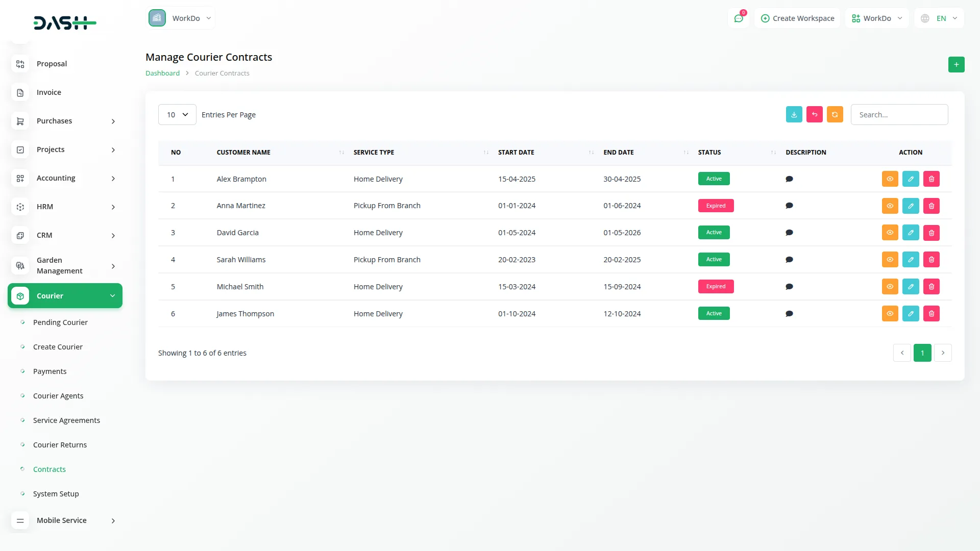The height and width of the screenshot is (551, 980).
Task: Click the export download icon above the table
Action: [794, 114]
